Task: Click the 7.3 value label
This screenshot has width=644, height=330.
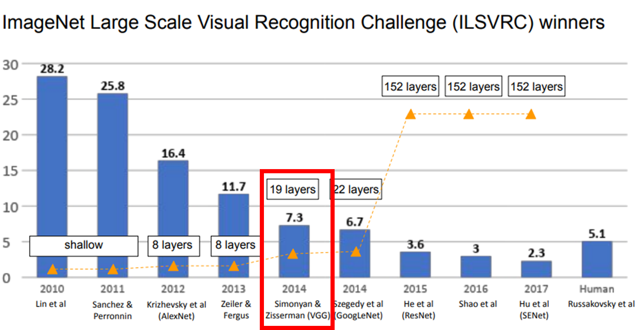Action: click(294, 218)
